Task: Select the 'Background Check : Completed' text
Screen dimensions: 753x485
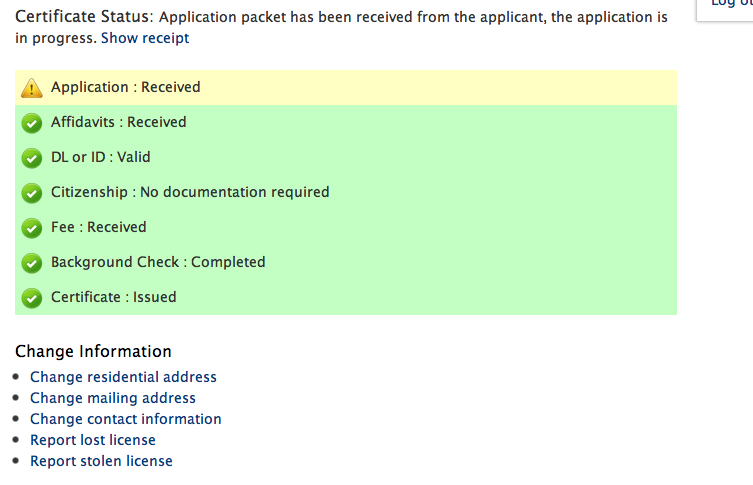Action: (x=158, y=262)
